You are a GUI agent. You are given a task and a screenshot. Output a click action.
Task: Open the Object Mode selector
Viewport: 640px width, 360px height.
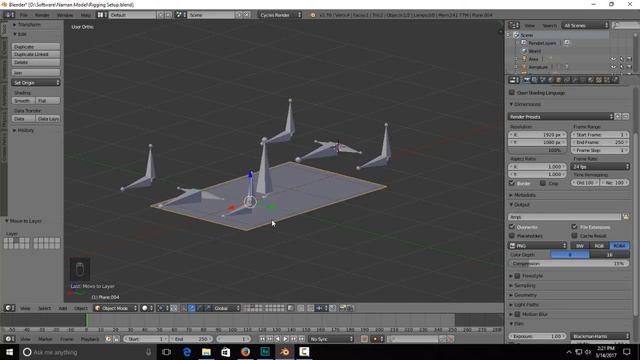116,308
